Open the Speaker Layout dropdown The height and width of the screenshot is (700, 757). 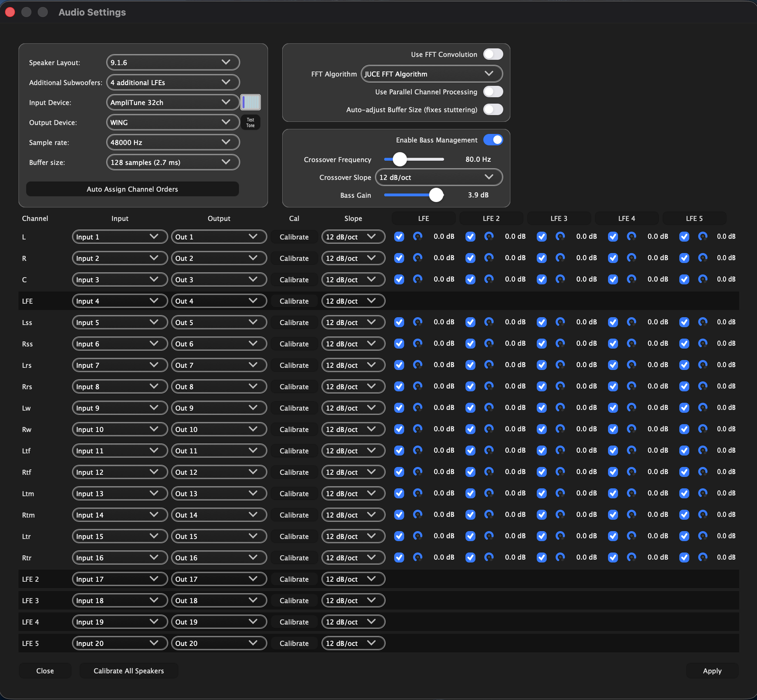point(173,62)
